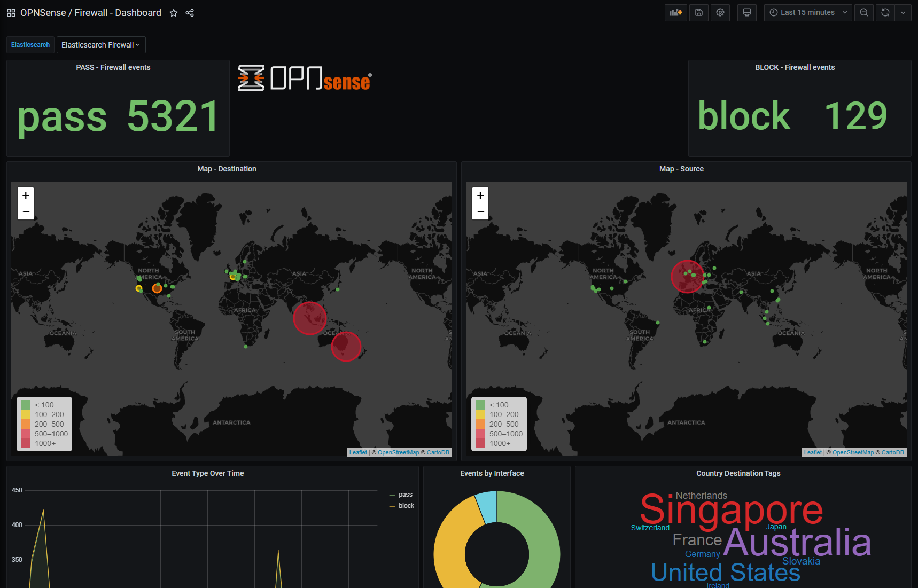The width and height of the screenshot is (918, 588).
Task: Click the Australia tag in word cloud
Action: coord(797,543)
